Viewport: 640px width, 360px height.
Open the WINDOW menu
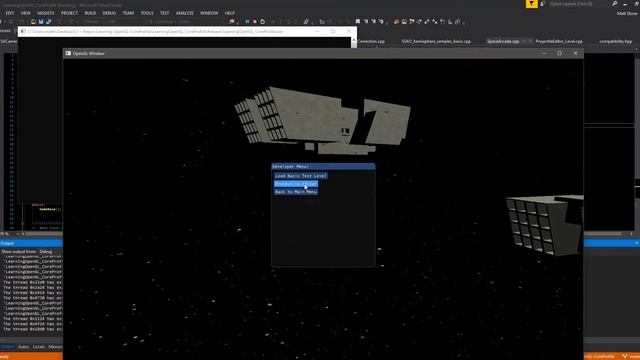tap(209, 13)
